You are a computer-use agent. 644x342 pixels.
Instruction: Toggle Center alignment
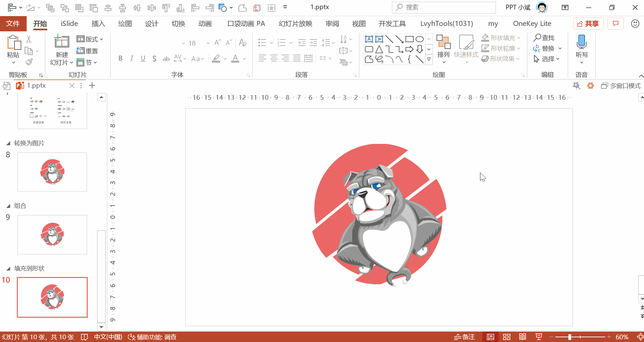point(274,59)
